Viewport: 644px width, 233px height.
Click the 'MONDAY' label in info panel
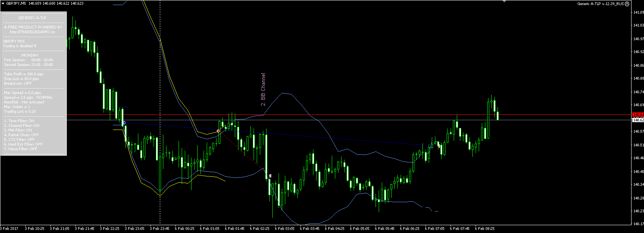coord(30,55)
